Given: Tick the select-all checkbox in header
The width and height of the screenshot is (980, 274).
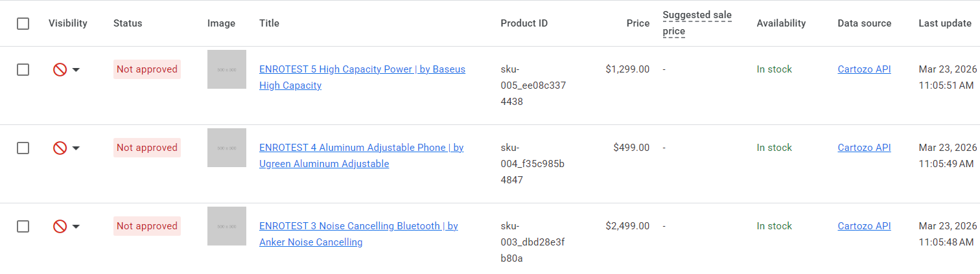Looking at the screenshot, I should 23,23.
